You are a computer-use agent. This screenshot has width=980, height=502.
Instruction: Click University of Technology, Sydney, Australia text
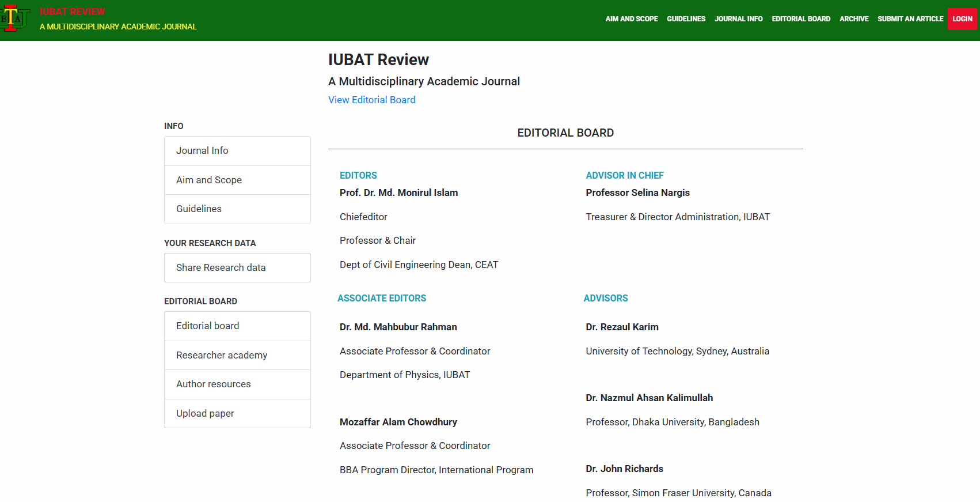coord(677,351)
